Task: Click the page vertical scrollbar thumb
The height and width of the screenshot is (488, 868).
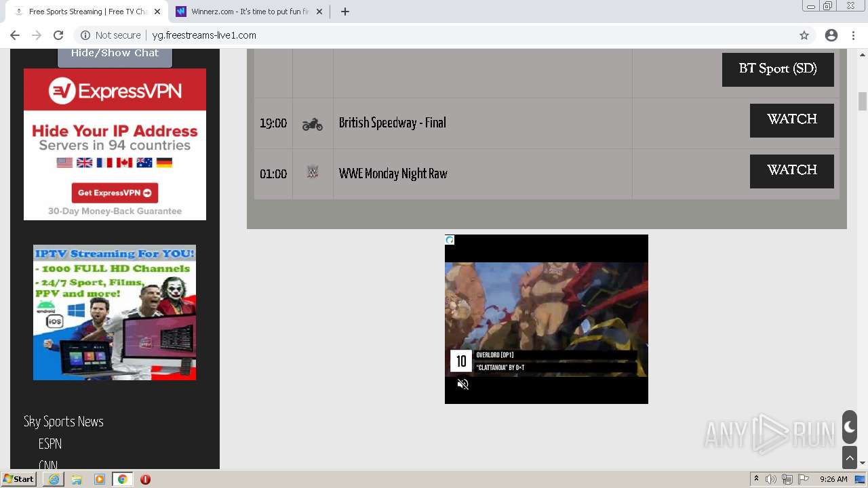Action: 863,101
